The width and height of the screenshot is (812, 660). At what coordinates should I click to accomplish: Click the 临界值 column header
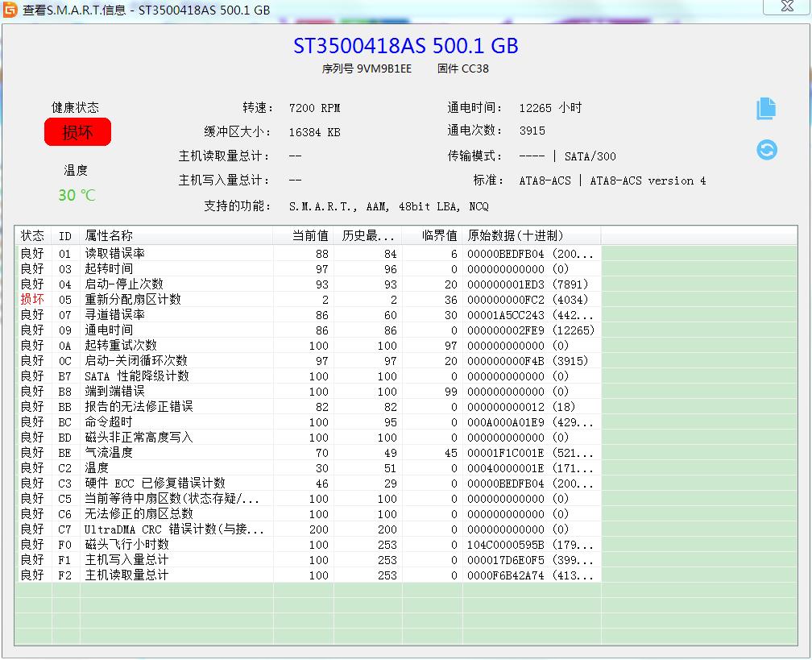click(x=432, y=235)
